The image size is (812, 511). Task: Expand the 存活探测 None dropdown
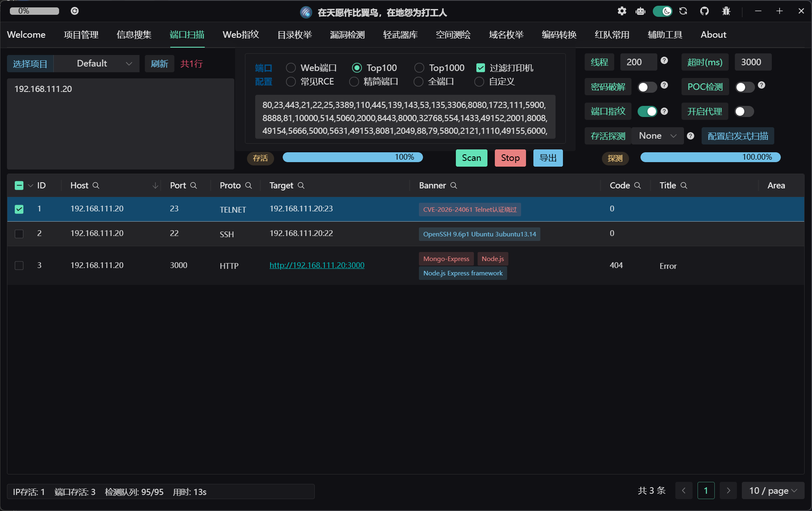click(657, 136)
